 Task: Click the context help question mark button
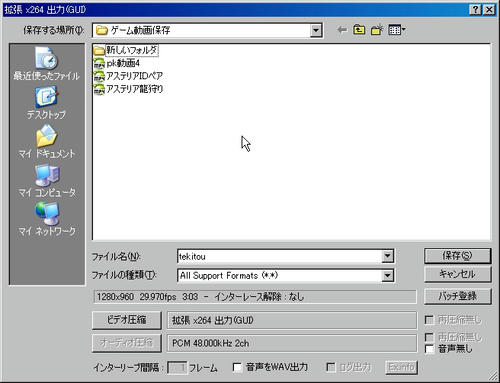[x=475, y=10]
